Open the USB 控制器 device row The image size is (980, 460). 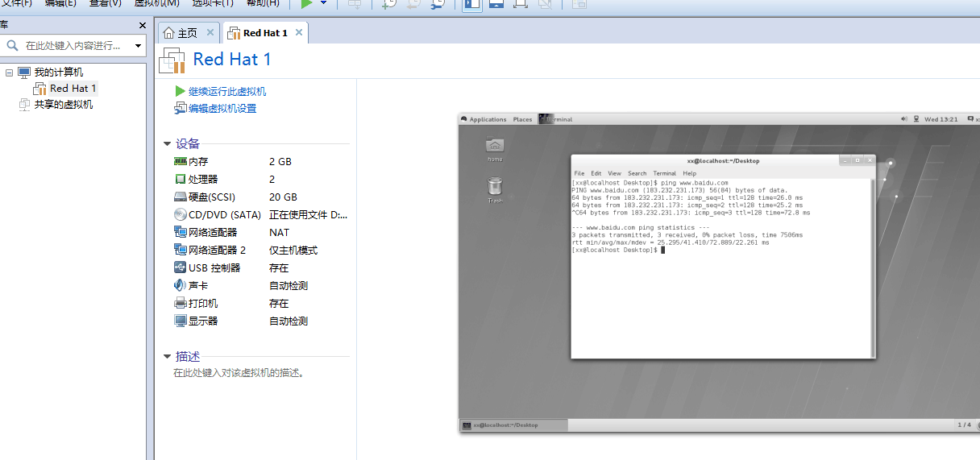261,268
